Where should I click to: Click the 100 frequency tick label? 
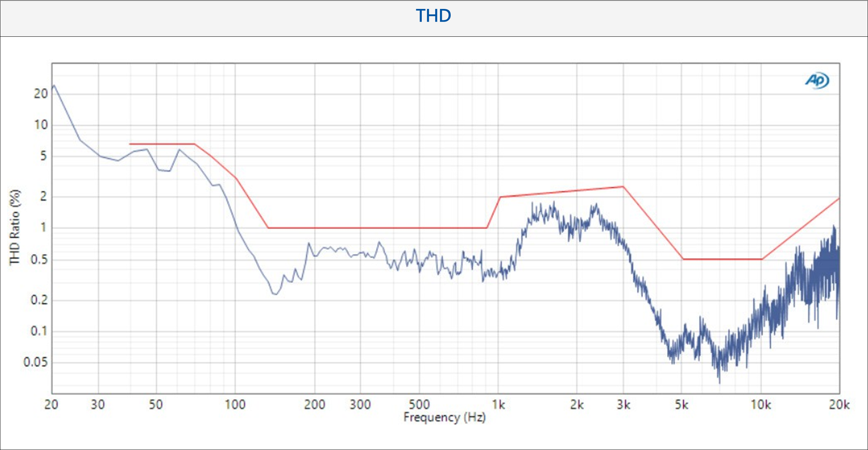tap(235, 404)
